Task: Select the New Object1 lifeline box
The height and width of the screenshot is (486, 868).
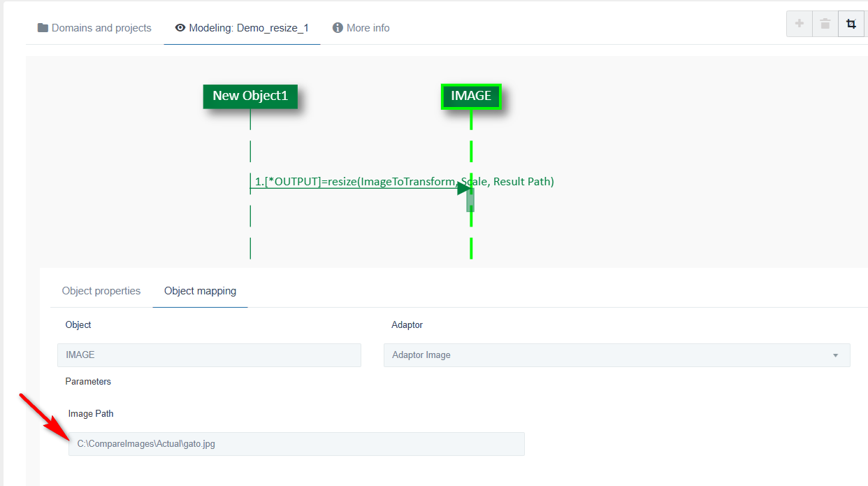Action: [x=250, y=97]
